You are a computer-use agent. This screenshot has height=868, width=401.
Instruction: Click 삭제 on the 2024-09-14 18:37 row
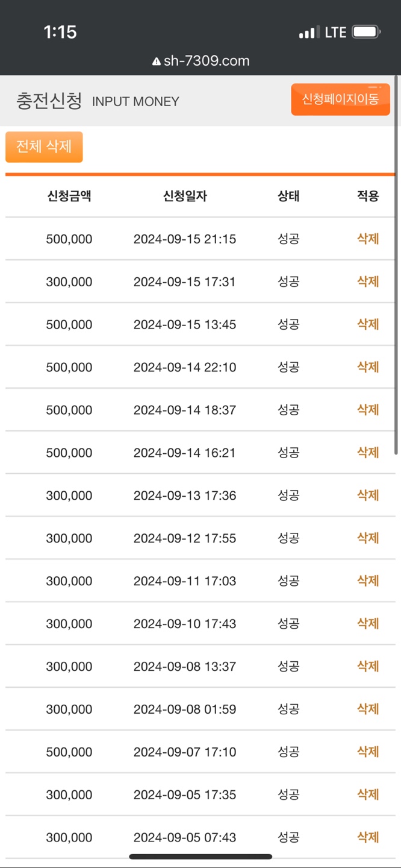[x=367, y=410]
